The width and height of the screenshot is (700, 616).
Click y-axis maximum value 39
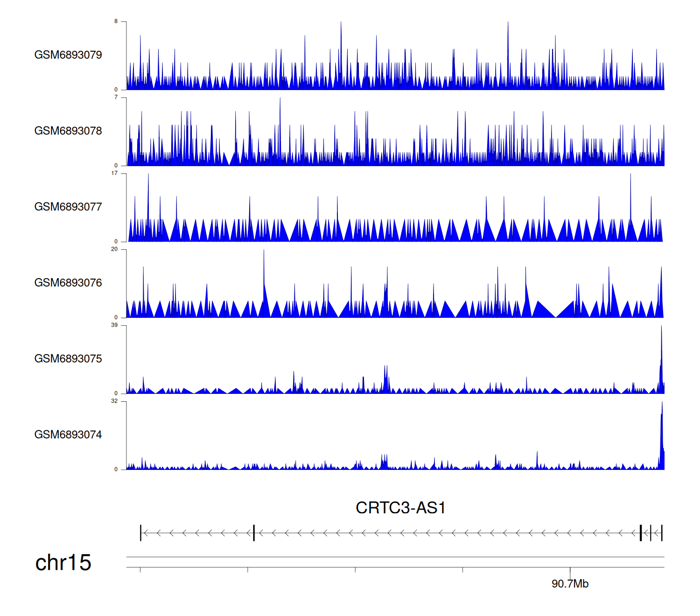pos(114,325)
